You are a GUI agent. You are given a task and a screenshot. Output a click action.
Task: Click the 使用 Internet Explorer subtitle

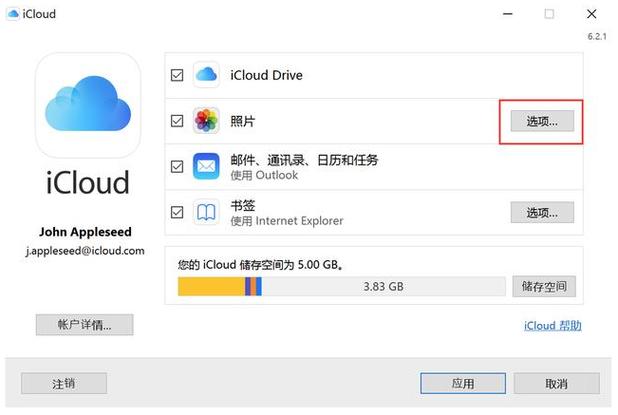coord(287,221)
